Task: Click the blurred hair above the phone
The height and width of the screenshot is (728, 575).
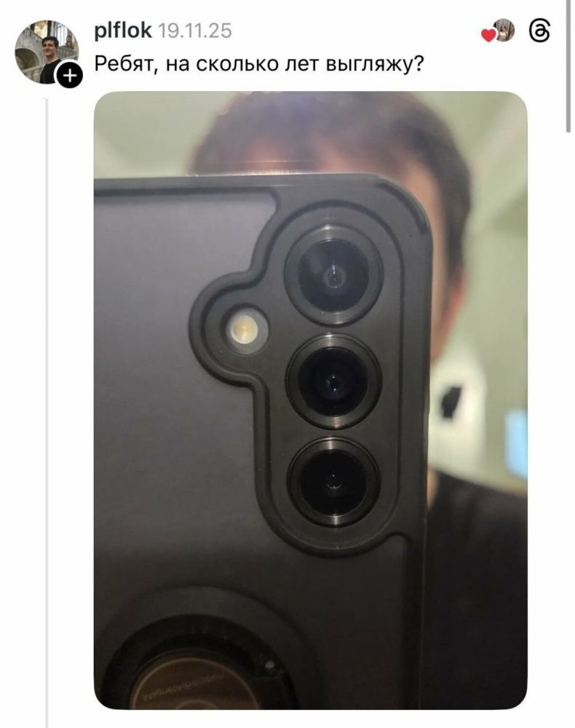Action: pos(325,135)
